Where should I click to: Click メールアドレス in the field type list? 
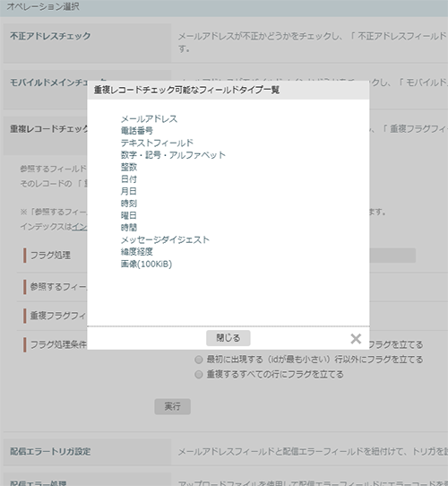click(x=149, y=119)
